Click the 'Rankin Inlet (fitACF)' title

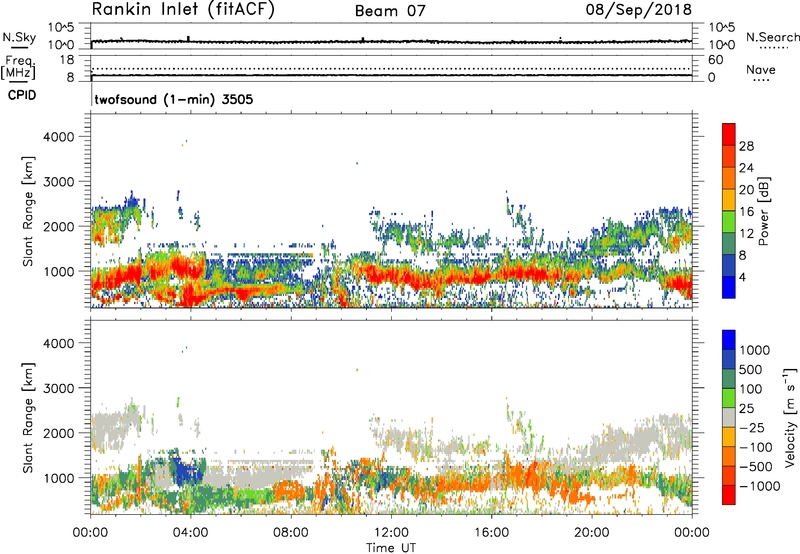click(183, 9)
